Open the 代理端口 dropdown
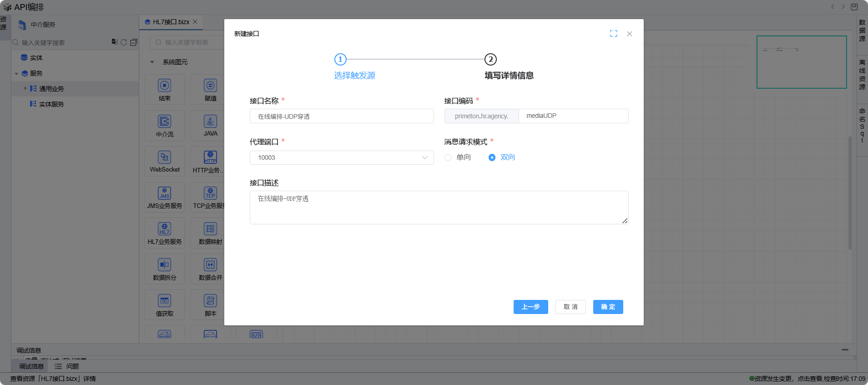Image resolution: width=868 pixels, height=385 pixels. [341, 157]
